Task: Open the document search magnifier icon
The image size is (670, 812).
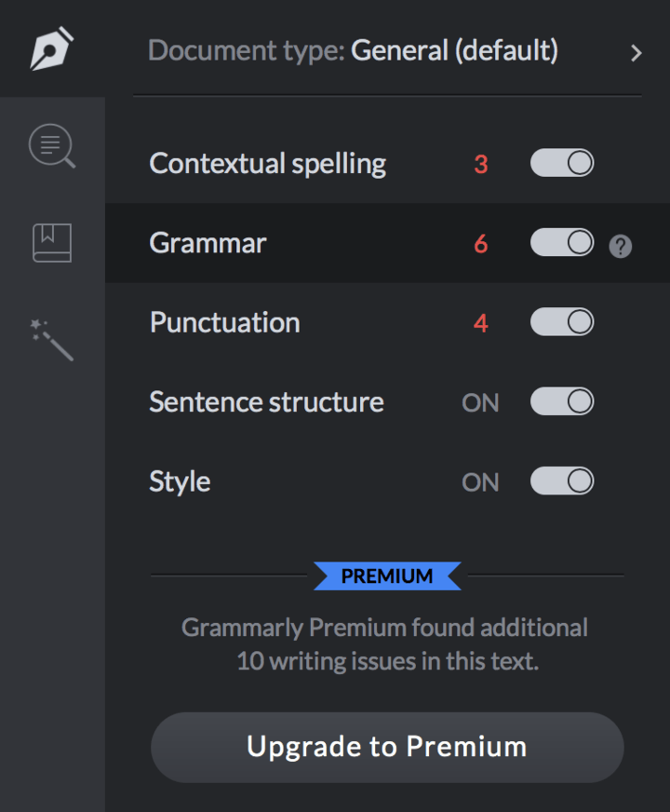Action: click(51, 147)
